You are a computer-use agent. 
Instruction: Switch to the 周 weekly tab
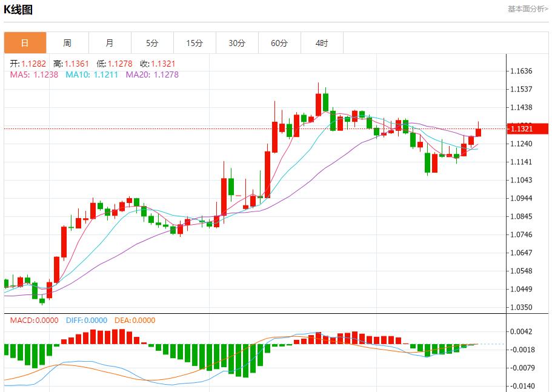coord(67,43)
